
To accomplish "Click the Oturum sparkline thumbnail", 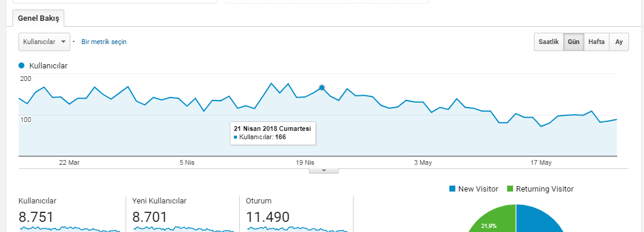I will tap(297, 228).
